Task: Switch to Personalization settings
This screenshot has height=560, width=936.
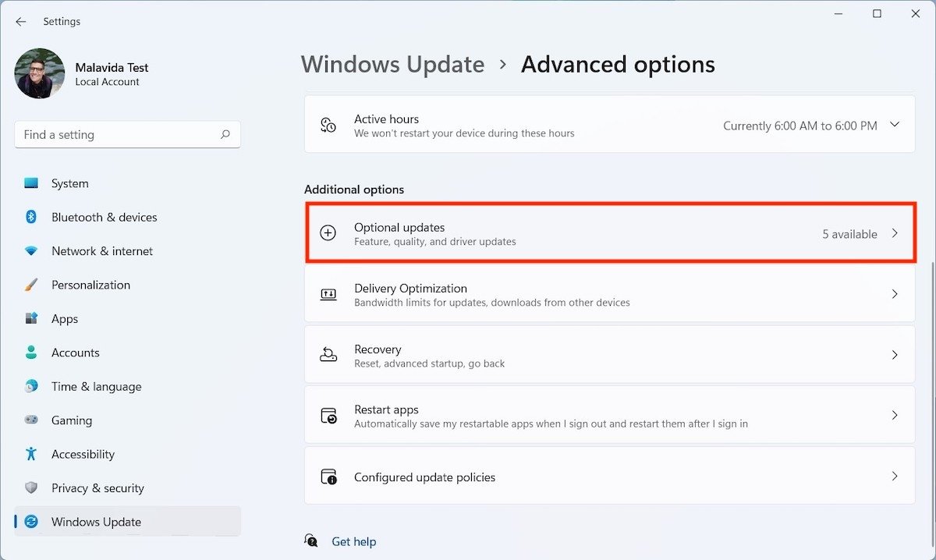Action: click(91, 285)
